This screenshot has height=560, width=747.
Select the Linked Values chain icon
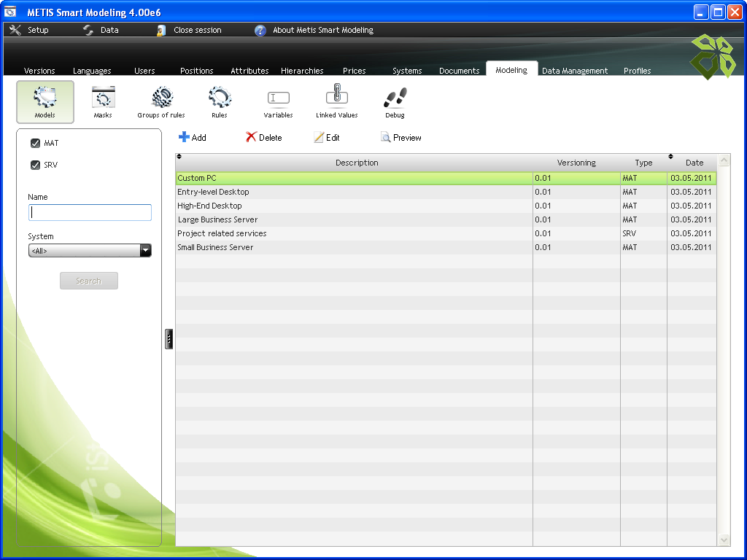pyautogui.click(x=336, y=98)
